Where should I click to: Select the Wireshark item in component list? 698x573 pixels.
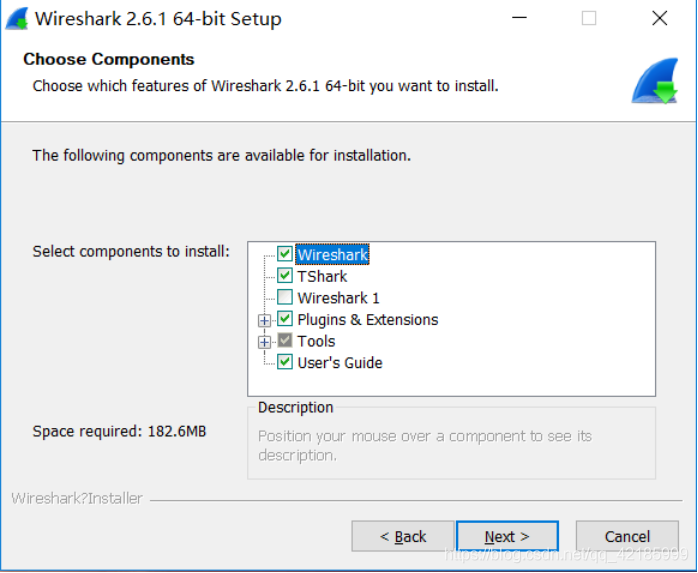(333, 255)
